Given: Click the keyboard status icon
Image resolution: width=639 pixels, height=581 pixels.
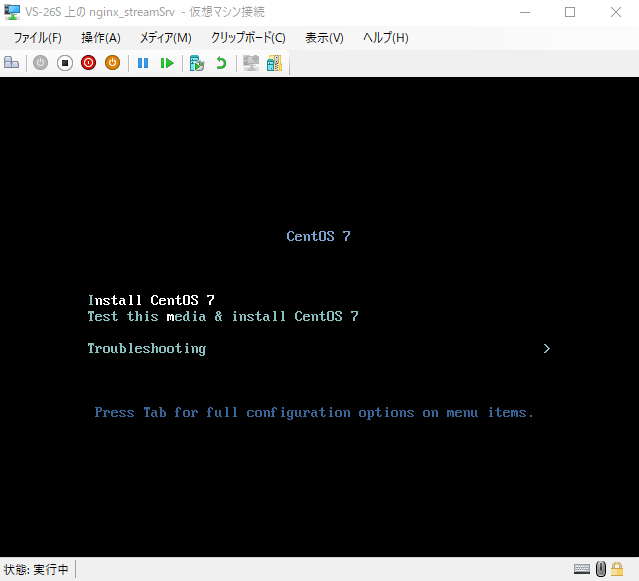Looking at the screenshot, I should pyautogui.click(x=581, y=570).
